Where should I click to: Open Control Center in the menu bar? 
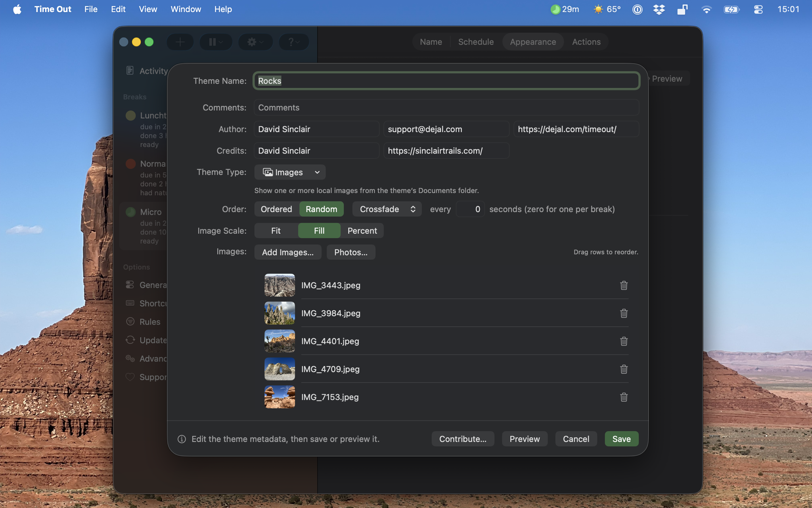point(758,9)
